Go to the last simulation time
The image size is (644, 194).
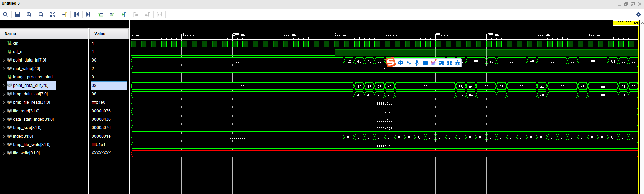pyautogui.click(x=88, y=14)
